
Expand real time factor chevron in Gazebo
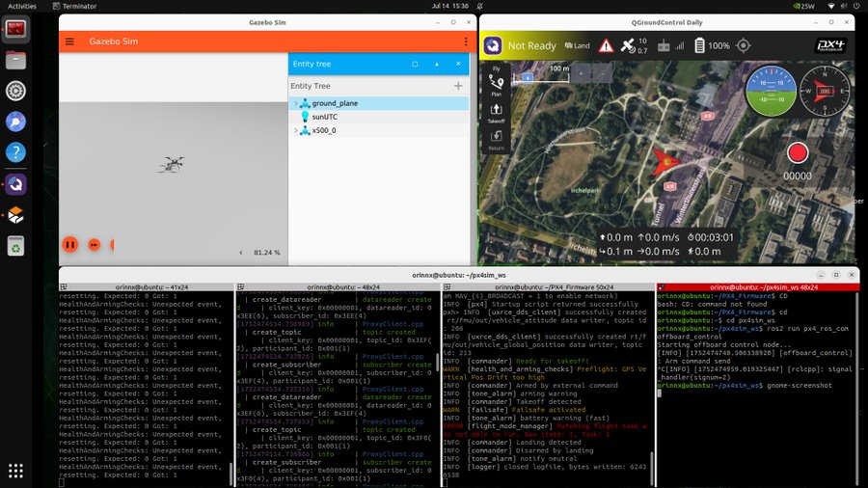coord(241,253)
